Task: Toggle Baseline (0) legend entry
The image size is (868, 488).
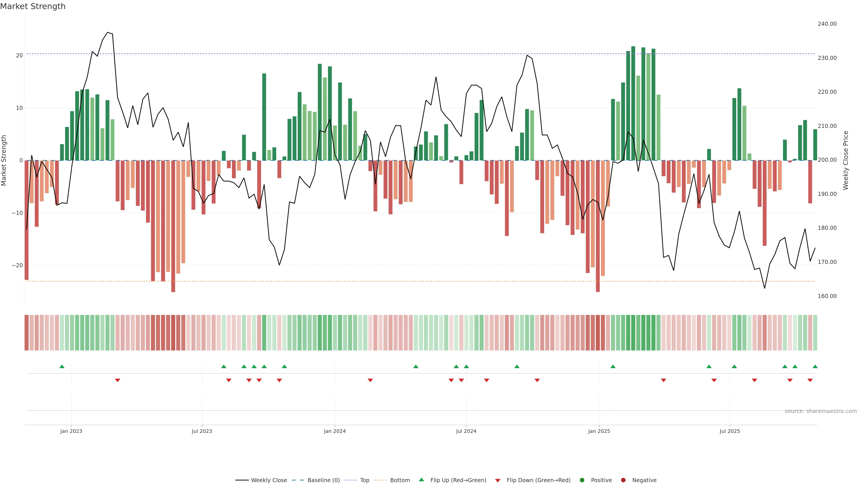Action: [x=323, y=480]
